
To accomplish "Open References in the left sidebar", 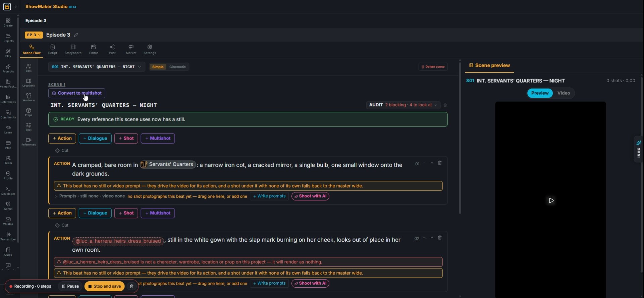I will (x=8, y=99).
